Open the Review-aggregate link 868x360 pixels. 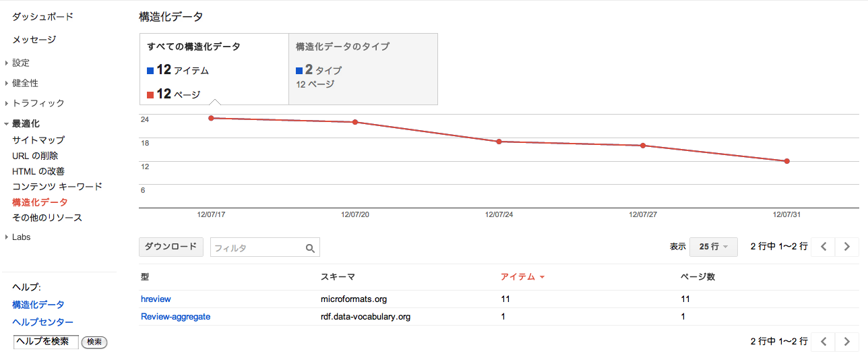click(175, 316)
